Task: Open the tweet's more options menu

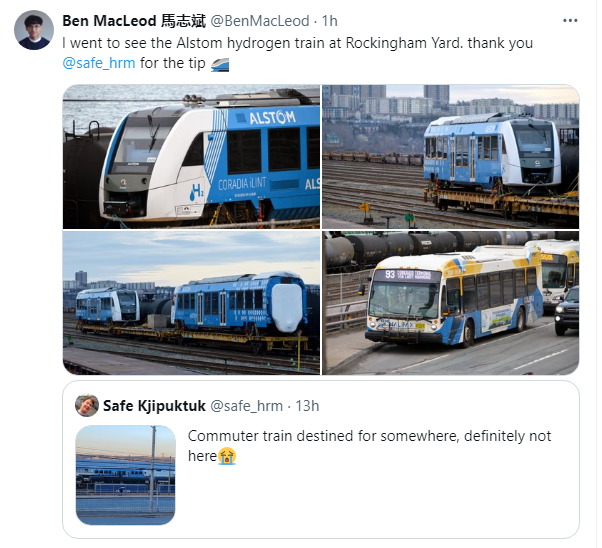Action: point(569,21)
